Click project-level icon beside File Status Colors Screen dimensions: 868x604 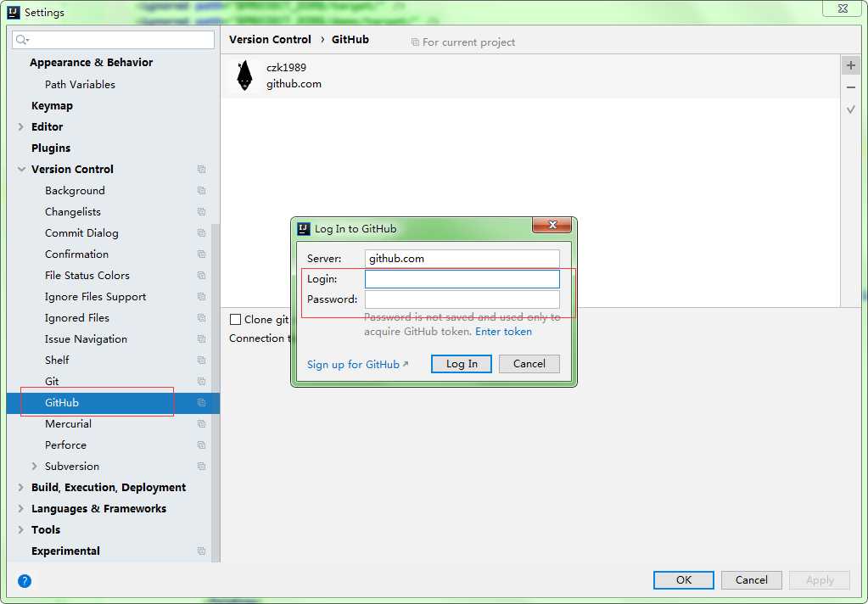(x=201, y=276)
